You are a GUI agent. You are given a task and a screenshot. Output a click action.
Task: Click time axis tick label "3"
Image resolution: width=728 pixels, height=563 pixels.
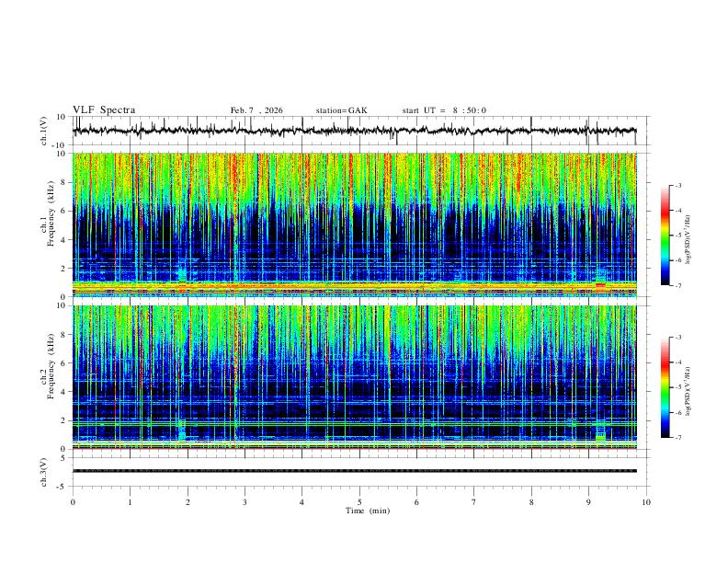245,502
